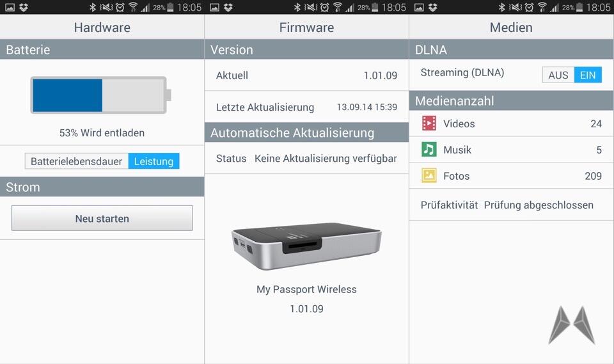
Task: Tap the Version section header
Action: pyautogui.click(x=306, y=49)
